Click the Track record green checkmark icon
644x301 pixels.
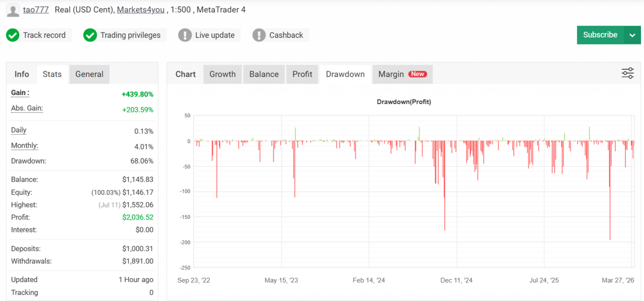click(x=12, y=35)
